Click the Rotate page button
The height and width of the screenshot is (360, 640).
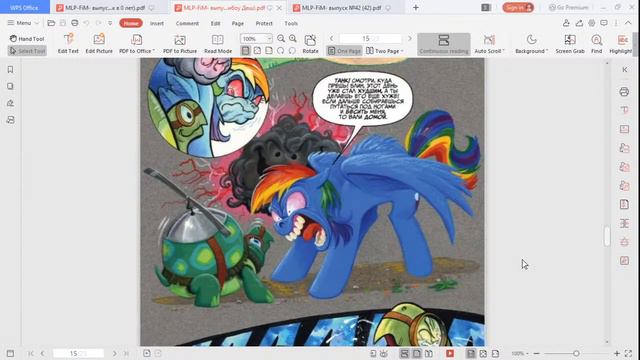tap(310, 44)
